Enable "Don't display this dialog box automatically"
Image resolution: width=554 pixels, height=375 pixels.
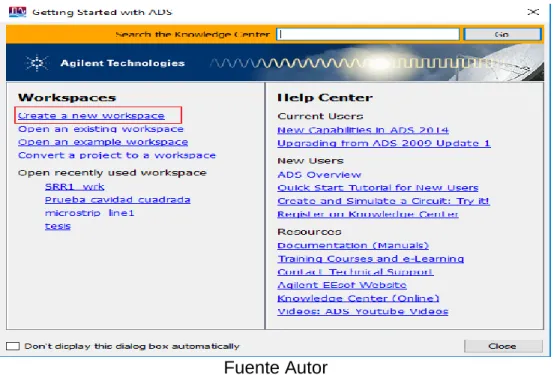click(13, 346)
